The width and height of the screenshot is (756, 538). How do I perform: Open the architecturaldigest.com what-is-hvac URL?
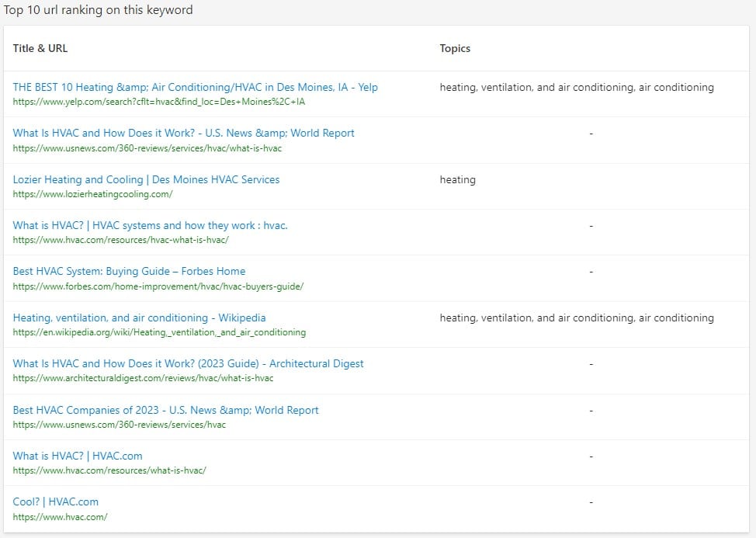point(143,378)
